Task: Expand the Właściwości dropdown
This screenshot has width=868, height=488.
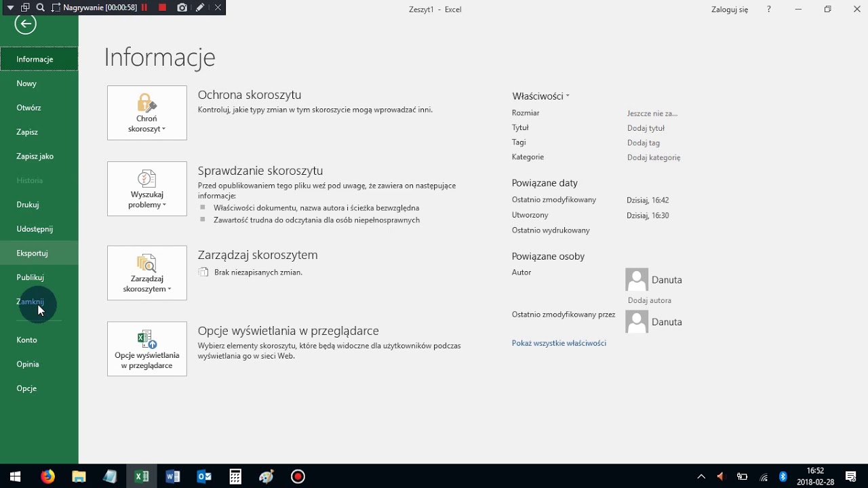Action: (x=541, y=96)
